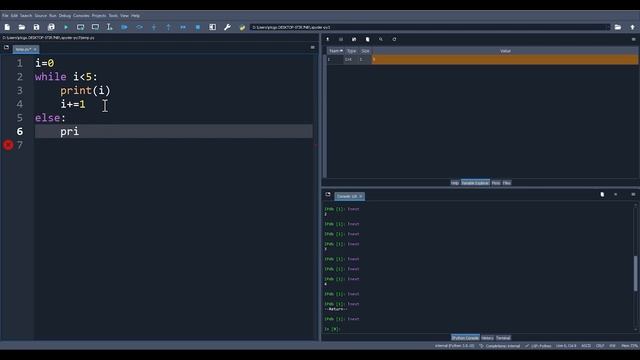
Task: Switch to the Terminal tab
Action: [503, 338]
